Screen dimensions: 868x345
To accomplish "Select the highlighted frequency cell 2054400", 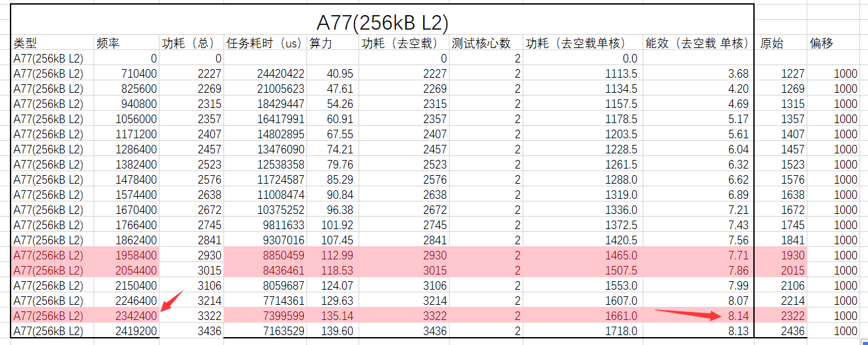I will coord(126,271).
